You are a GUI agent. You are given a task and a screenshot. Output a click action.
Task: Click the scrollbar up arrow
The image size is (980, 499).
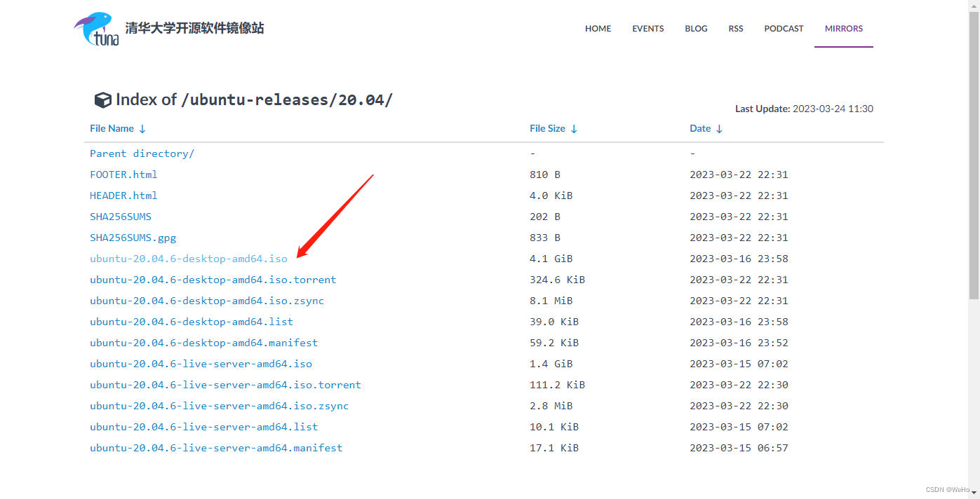pyautogui.click(x=974, y=5)
